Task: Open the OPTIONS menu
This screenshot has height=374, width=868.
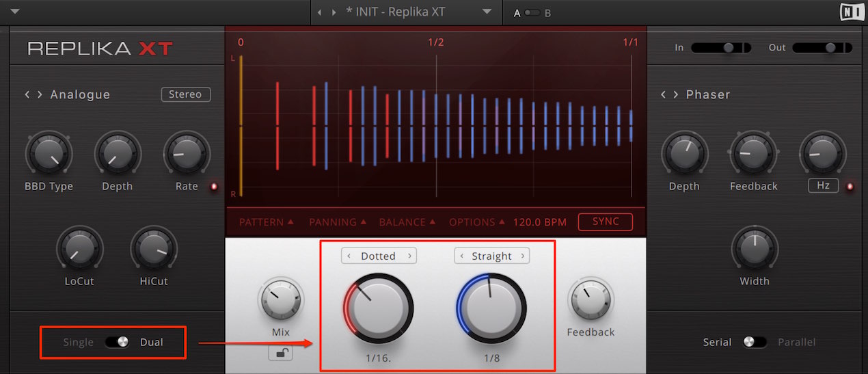Action: click(x=476, y=222)
